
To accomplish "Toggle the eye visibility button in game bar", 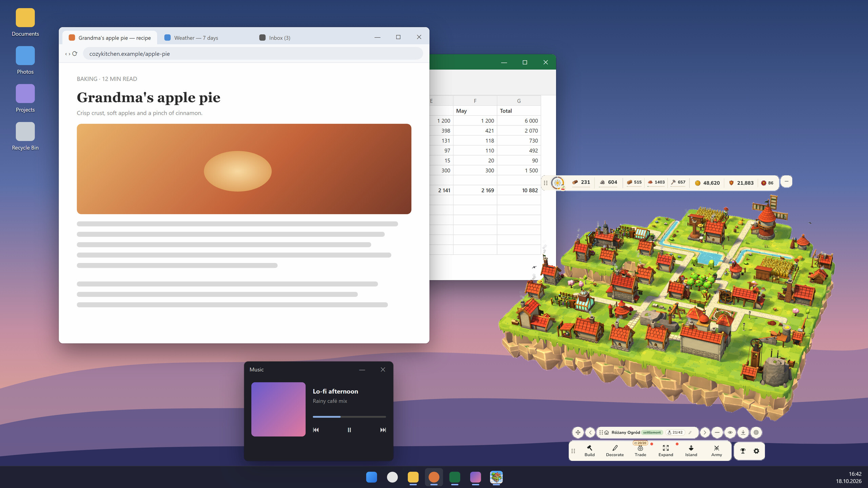I will (730, 432).
